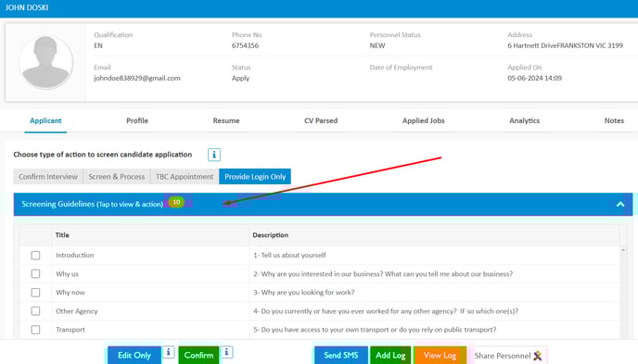
Task: Click the phone number 6754356
Action: tap(246, 45)
